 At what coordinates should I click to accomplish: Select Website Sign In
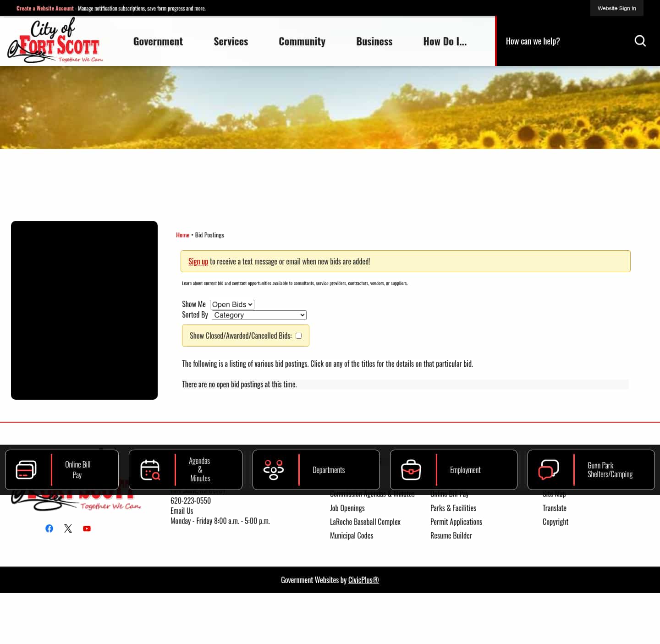pyautogui.click(x=616, y=8)
